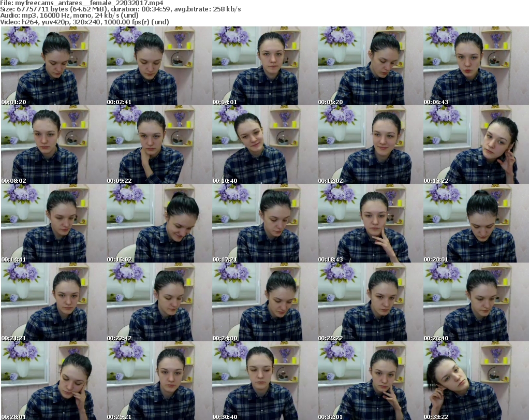Open the frame at 00:30:40
The image size is (530, 420).
click(x=264, y=381)
